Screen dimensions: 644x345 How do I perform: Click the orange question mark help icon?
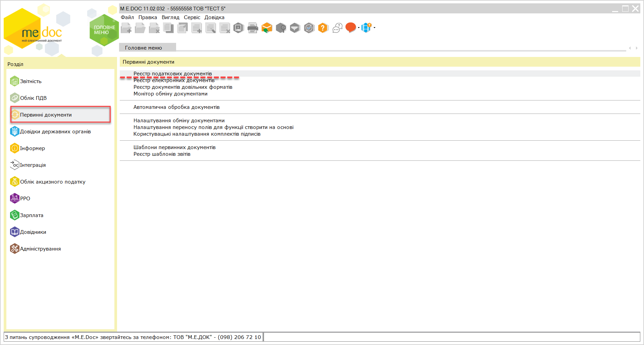323,28
